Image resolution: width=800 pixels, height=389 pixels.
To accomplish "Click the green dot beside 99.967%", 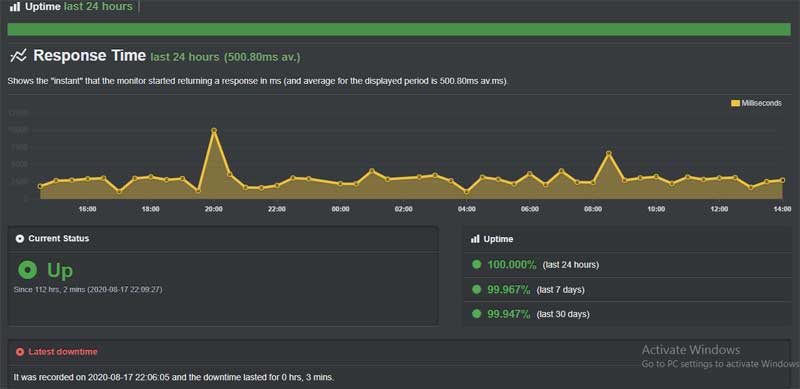I will coord(477,289).
